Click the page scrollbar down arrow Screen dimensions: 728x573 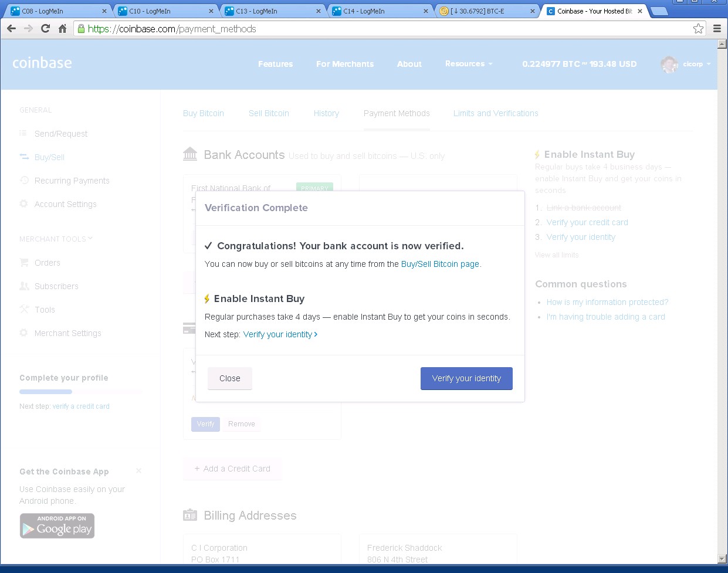point(722,559)
